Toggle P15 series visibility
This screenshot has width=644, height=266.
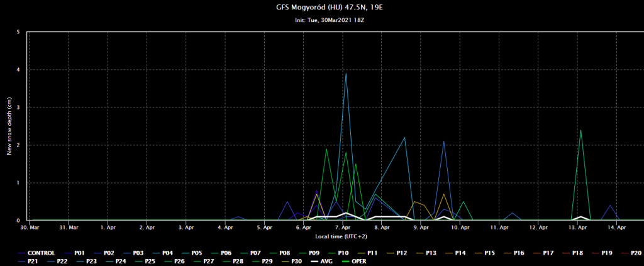point(489,253)
